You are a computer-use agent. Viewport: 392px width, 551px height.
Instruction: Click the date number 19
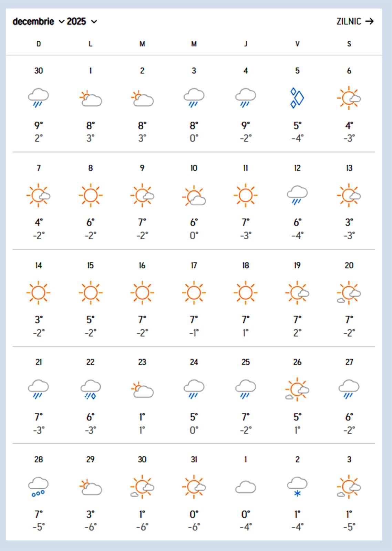pos(297,265)
